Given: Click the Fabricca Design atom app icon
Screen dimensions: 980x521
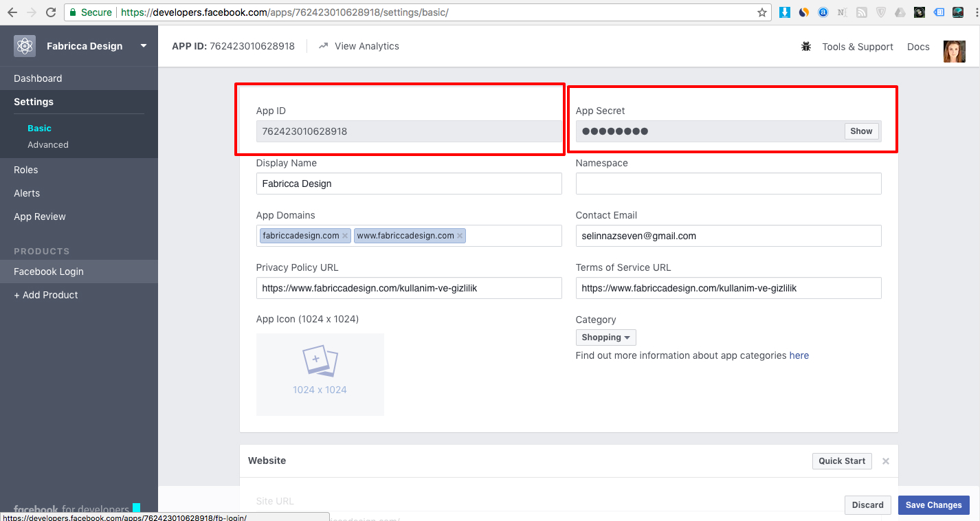Looking at the screenshot, I should [x=25, y=46].
